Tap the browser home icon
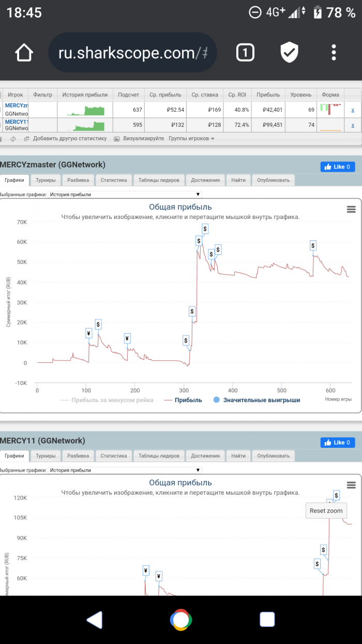The width and height of the screenshot is (362, 644). tap(24, 53)
